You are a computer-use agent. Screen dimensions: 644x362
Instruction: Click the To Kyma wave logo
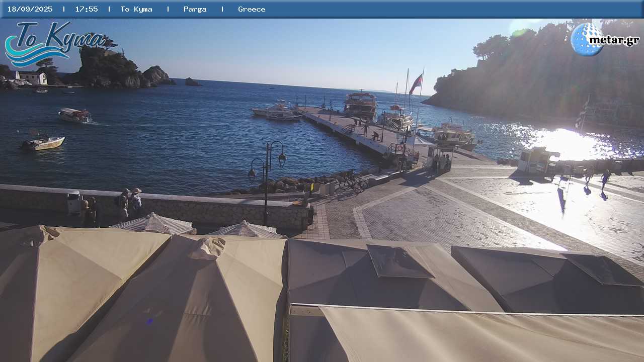coord(54,44)
